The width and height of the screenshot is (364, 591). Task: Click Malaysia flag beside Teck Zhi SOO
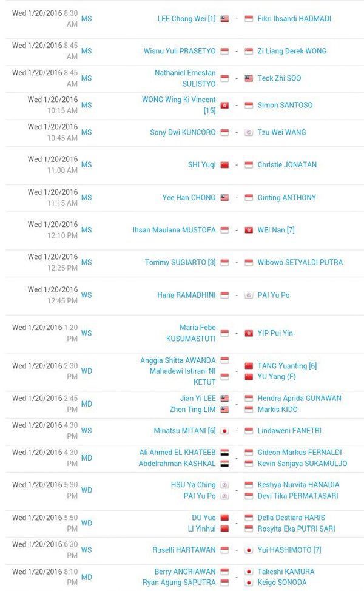pyautogui.click(x=249, y=78)
